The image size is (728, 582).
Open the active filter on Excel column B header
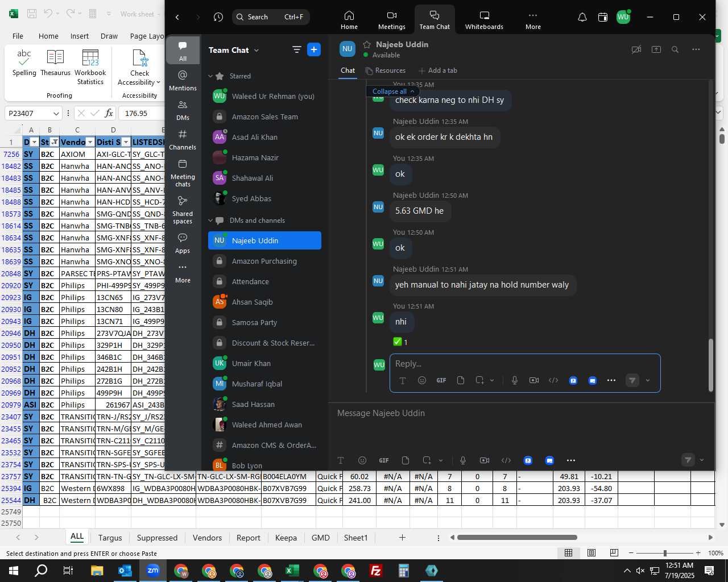(54, 142)
